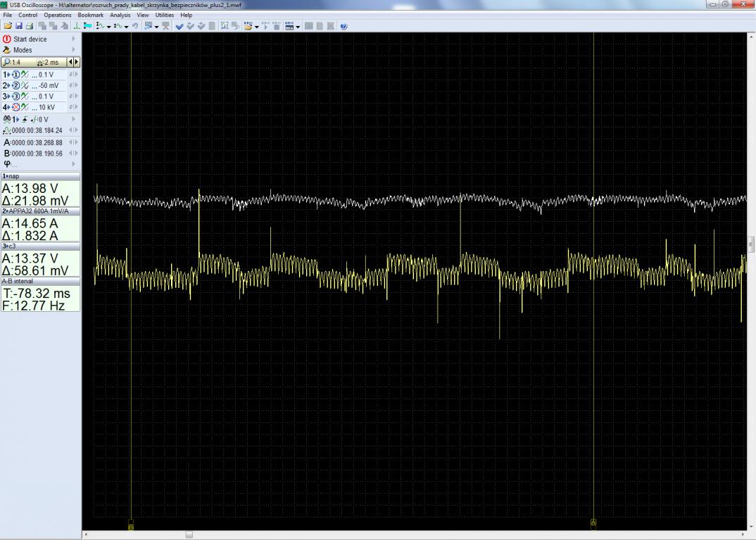Click the blue Help question mark icon
Image resolution: width=756 pixels, height=540 pixels.
click(x=344, y=26)
